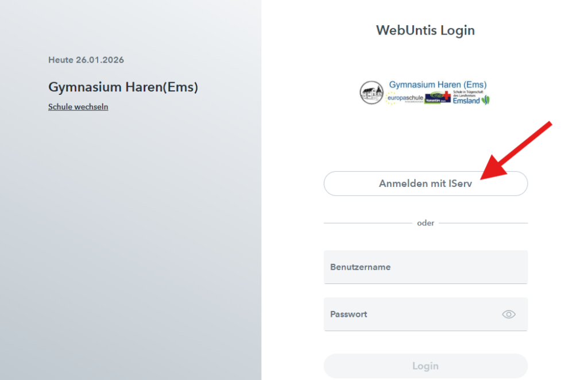
Task: Toggle password visibility with the eye icon
Action: 509,314
